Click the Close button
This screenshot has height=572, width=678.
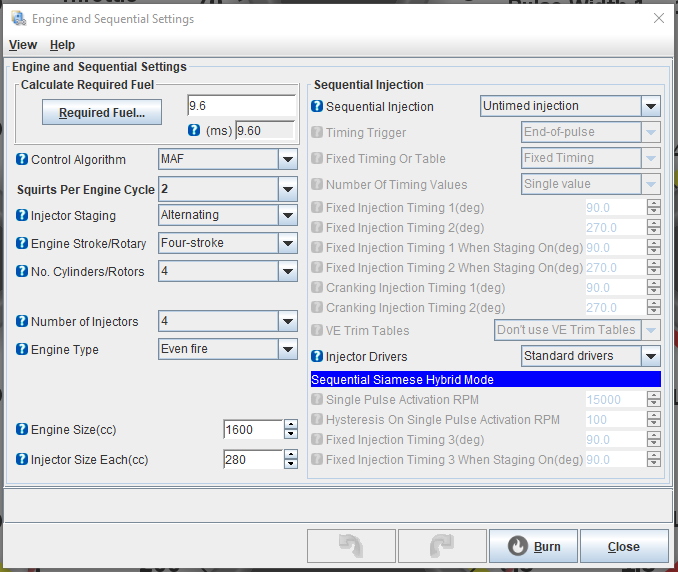click(x=624, y=546)
